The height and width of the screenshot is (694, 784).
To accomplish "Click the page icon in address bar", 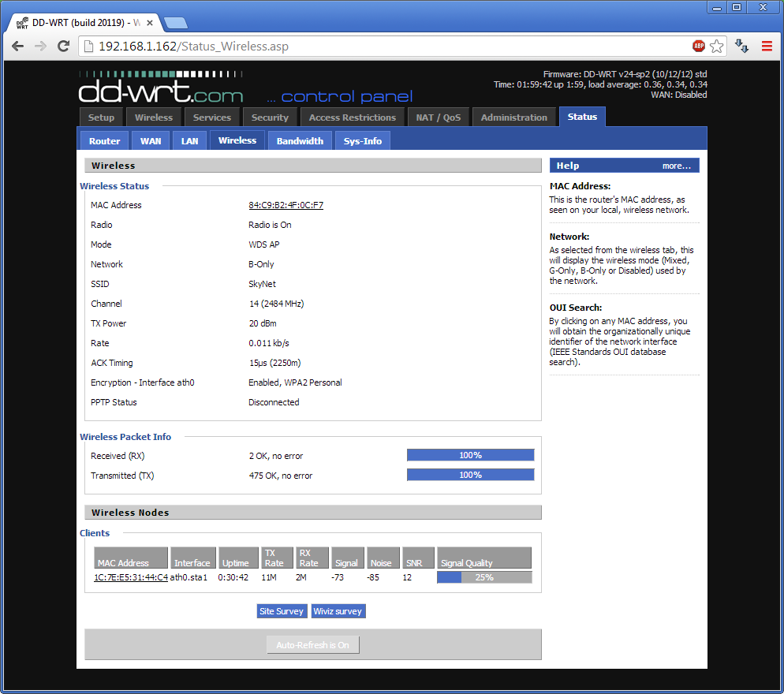I will (x=88, y=47).
